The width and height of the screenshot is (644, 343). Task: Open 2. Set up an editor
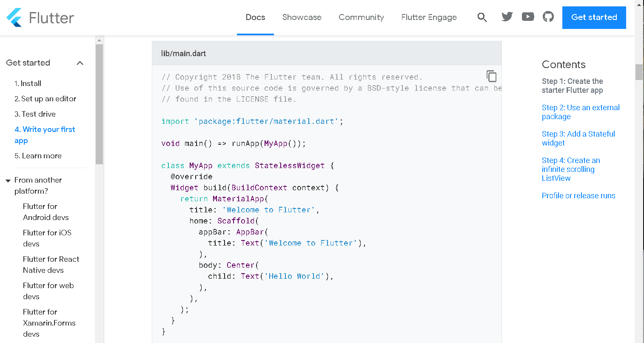tap(45, 99)
